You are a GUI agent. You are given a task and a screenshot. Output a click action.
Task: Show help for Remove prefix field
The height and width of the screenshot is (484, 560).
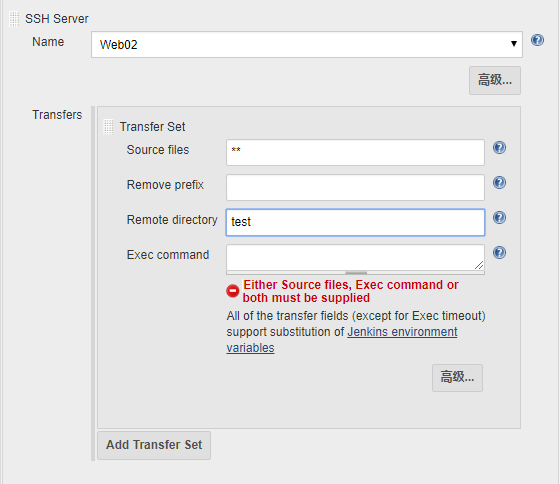point(499,183)
